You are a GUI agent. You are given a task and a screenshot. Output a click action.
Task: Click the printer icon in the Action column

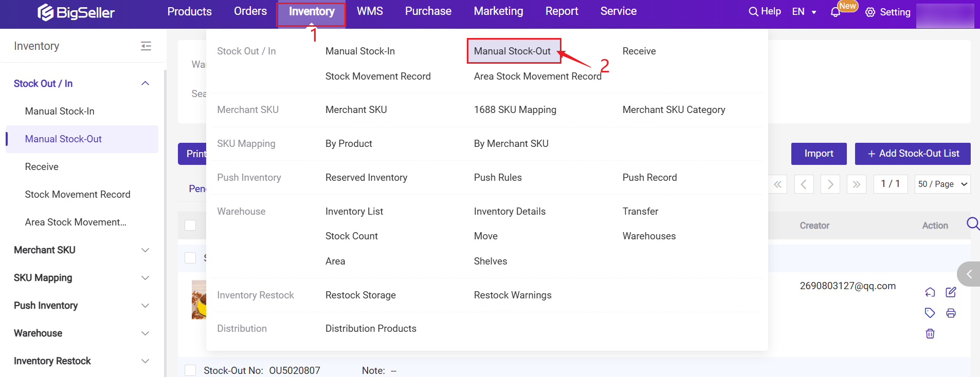tap(951, 313)
